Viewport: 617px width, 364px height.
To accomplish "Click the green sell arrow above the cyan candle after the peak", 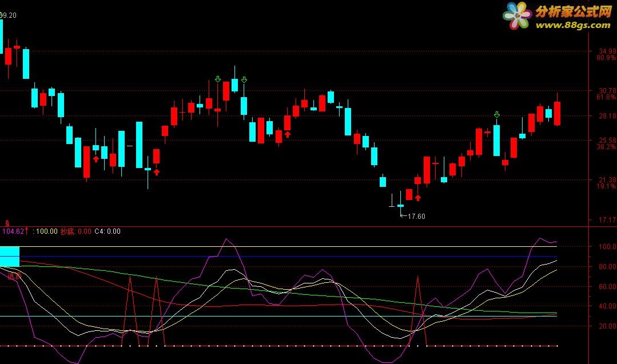I will pos(244,80).
